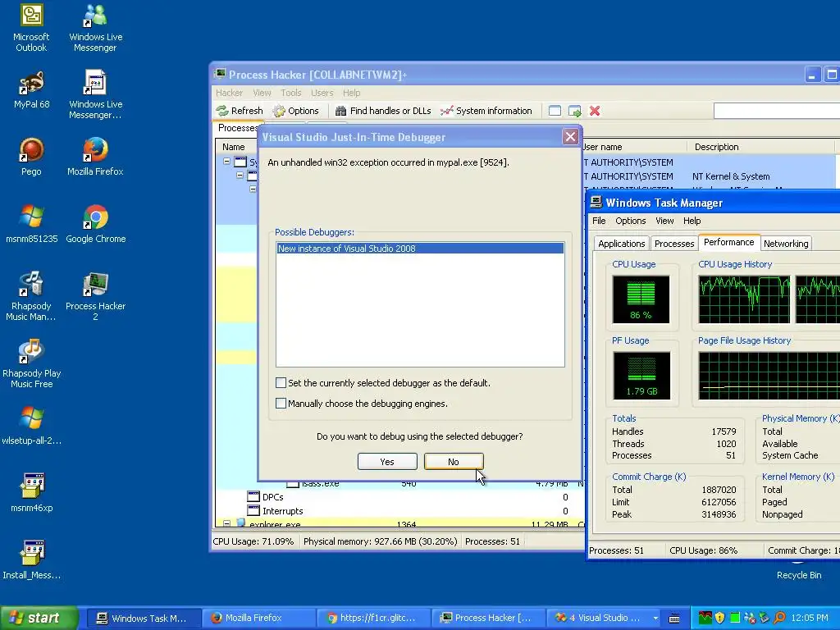Click the Safely Remove Hardware tray icon

click(x=765, y=618)
